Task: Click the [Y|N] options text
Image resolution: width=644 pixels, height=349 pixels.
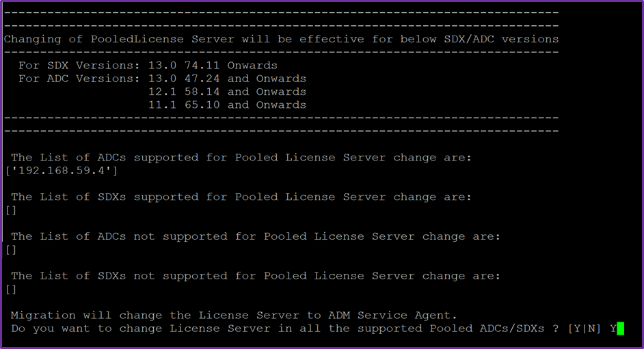Action: 585,329
